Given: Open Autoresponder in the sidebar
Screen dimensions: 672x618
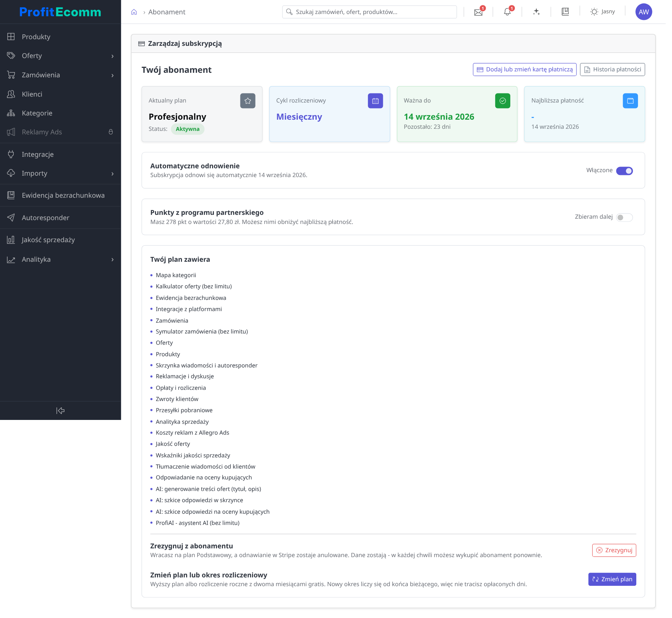Looking at the screenshot, I should tap(61, 218).
